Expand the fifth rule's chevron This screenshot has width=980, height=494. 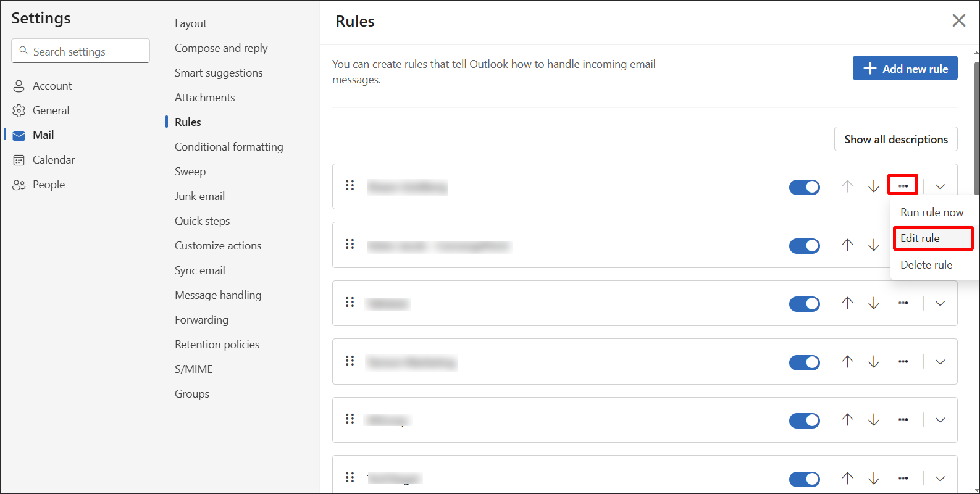point(939,420)
